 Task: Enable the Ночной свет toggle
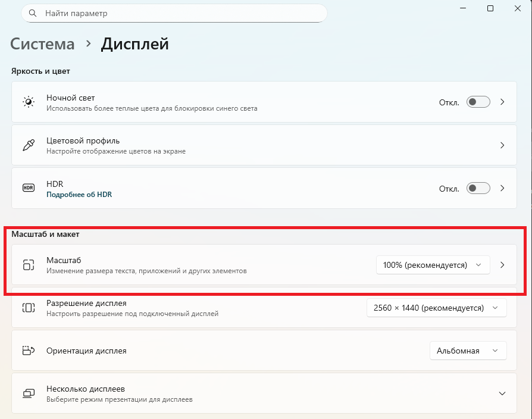478,102
